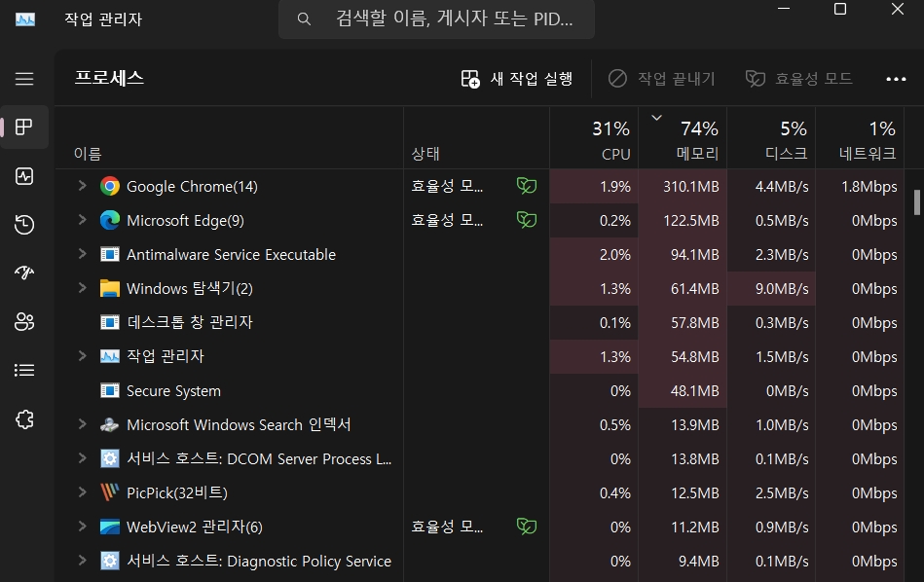
Task: Click the PicPick process icon
Action: tap(110, 492)
